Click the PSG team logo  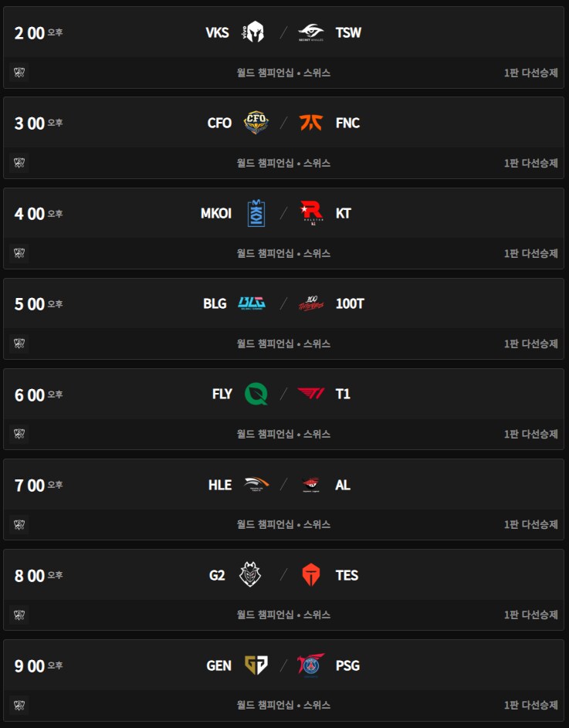point(310,665)
